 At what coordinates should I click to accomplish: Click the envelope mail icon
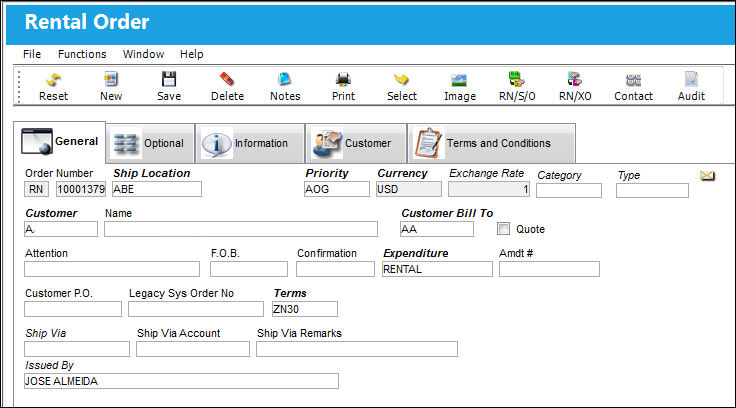pos(707,176)
